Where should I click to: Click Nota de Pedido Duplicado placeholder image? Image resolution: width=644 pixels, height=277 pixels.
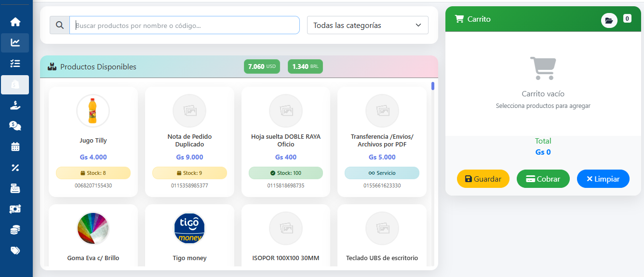(x=189, y=111)
